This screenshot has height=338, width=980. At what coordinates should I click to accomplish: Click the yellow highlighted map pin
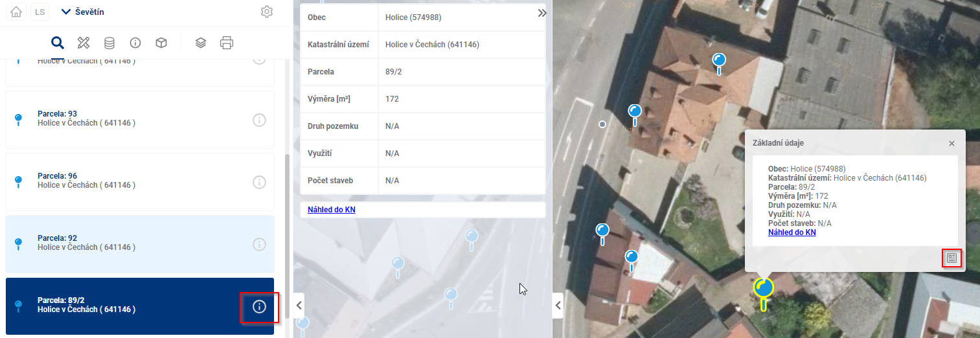(764, 289)
